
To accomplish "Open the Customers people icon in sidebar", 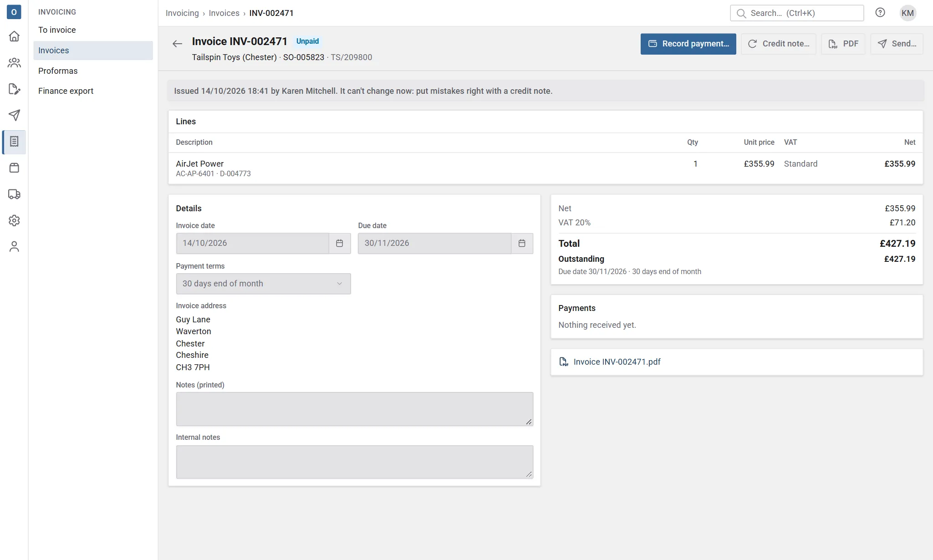I will pyautogui.click(x=14, y=63).
